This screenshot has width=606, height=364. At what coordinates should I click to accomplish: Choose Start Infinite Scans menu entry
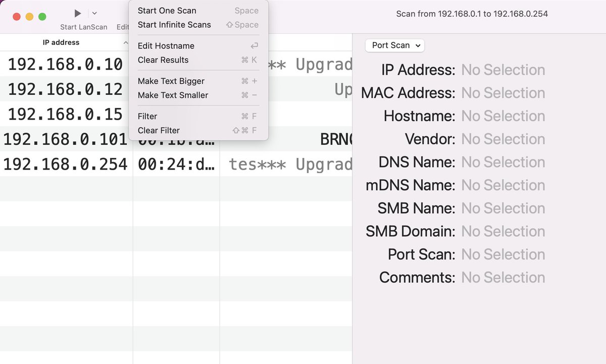[198, 25]
